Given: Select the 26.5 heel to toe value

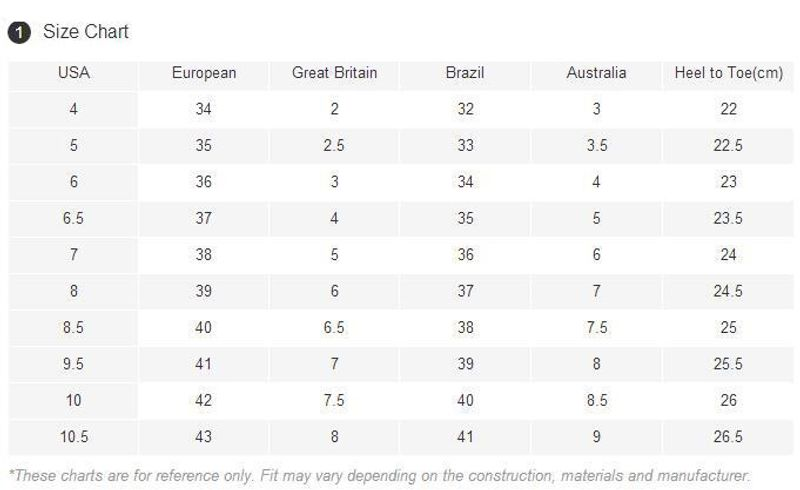Looking at the screenshot, I should (728, 437).
